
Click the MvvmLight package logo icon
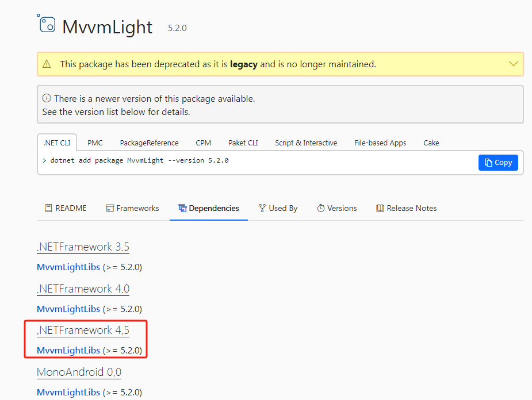46,24
